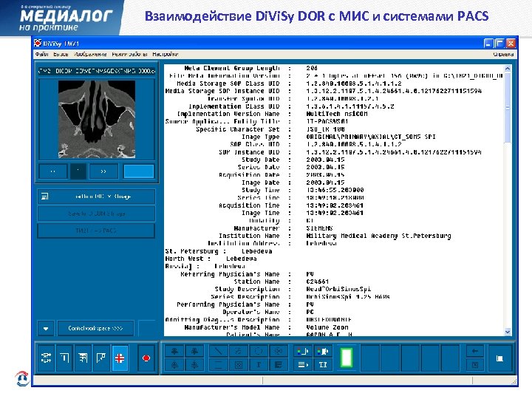532x399 pixels.
Task: Click the text cursor 'T I' icon
Action: [323, 365]
